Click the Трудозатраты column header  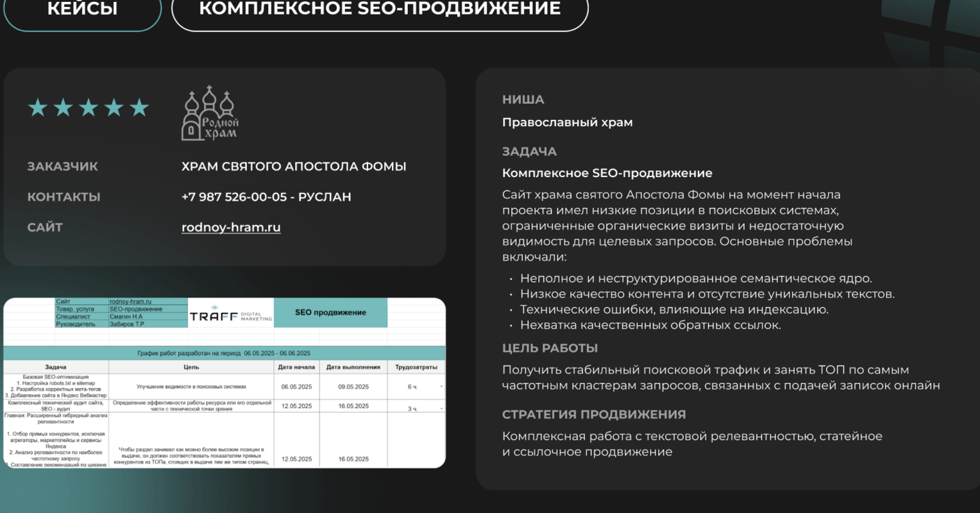coord(416,367)
